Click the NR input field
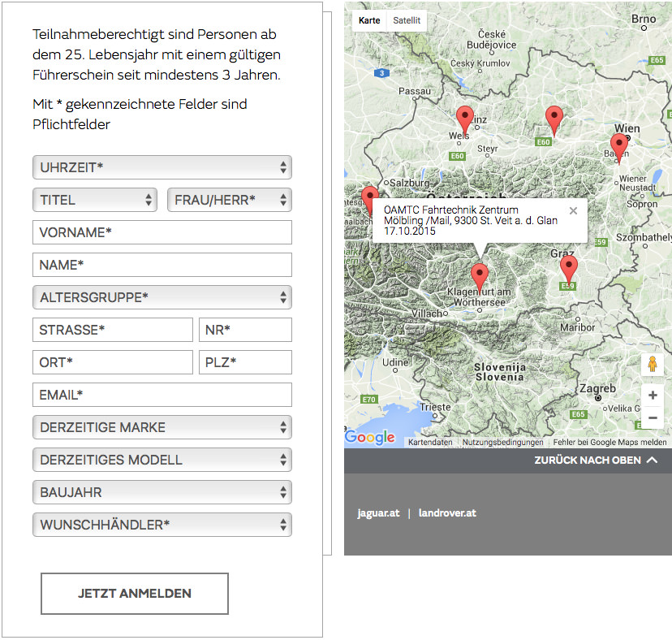 245,330
